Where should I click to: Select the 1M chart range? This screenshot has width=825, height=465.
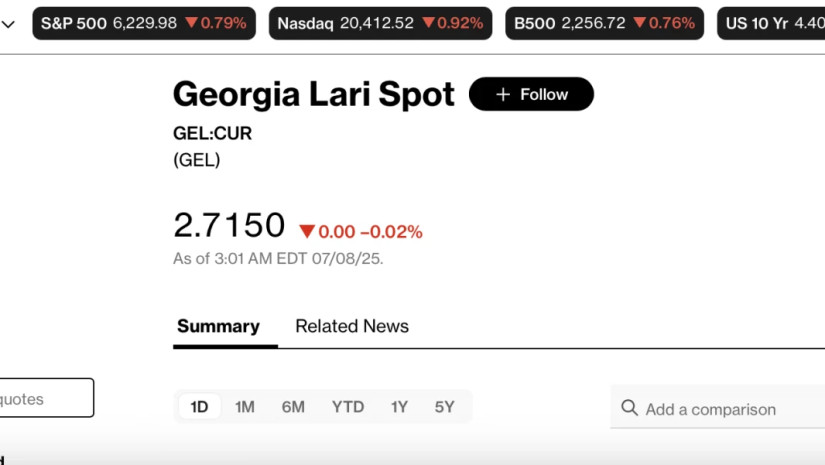[245, 407]
